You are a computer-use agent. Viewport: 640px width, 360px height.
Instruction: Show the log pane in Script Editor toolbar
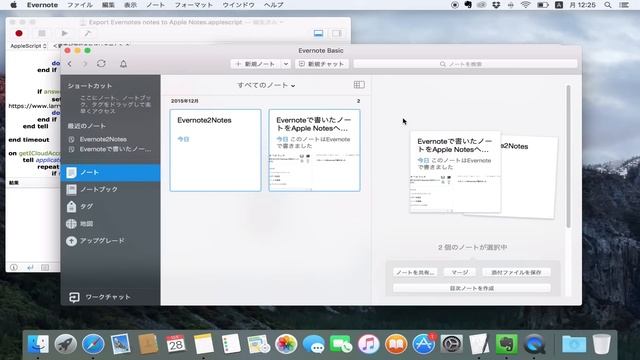click(x=319, y=33)
